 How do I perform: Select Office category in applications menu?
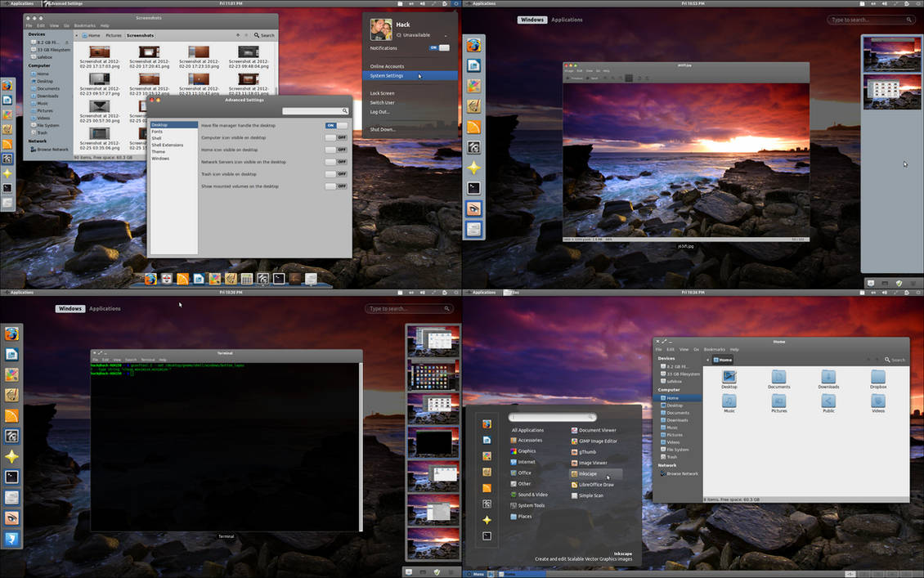click(x=521, y=473)
